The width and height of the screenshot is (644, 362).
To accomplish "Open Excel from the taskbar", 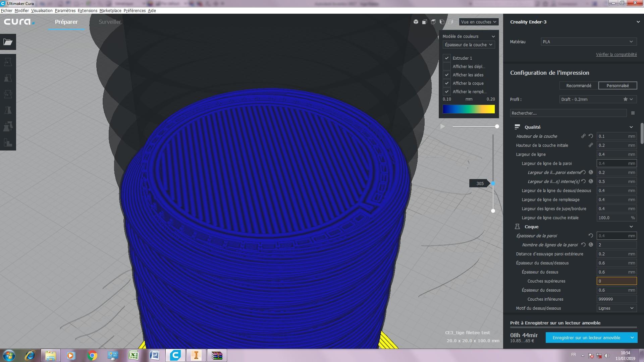I will tap(133, 355).
